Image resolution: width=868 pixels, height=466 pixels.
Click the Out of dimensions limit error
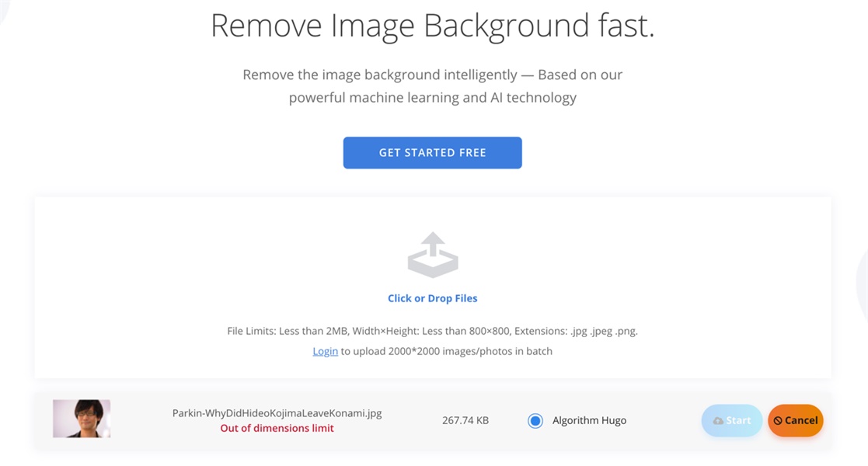(x=277, y=428)
